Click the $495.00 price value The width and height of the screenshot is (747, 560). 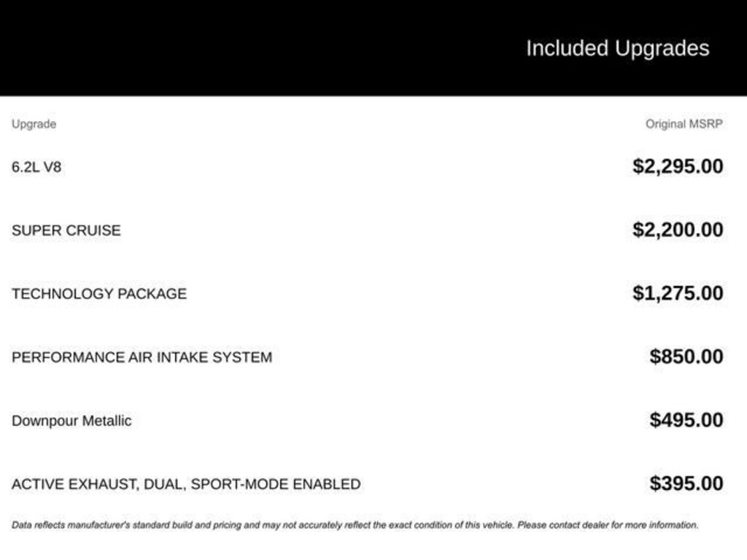tap(686, 420)
